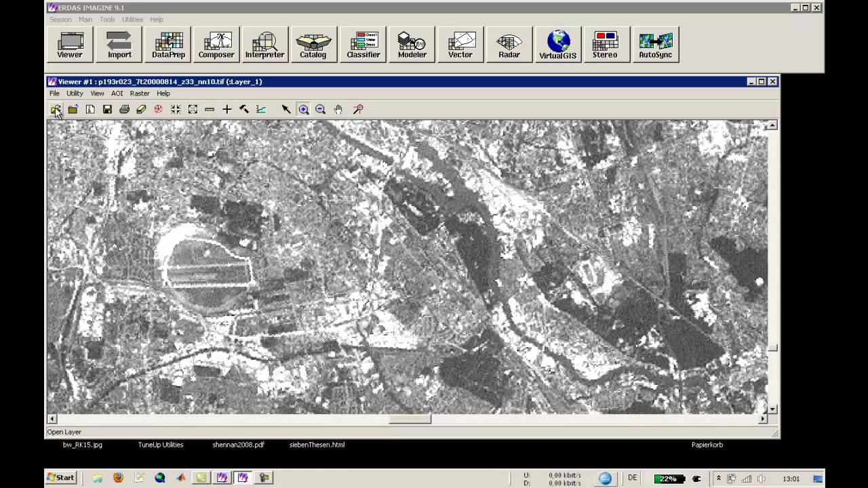Screen dimensions: 868x488
Task: Click the viewer scroll right arrow
Action: click(762, 419)
